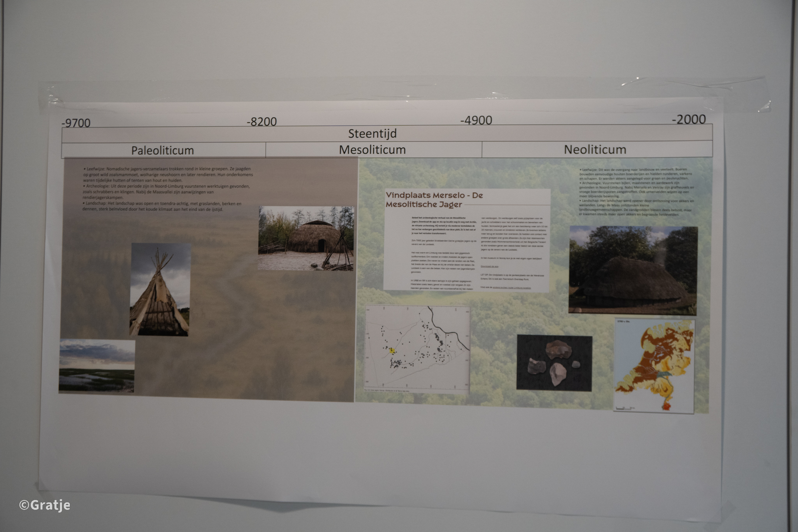Screen dimensions: 798x532
Task: Click the ©Gratje watermark
Action: coord(45,505)
